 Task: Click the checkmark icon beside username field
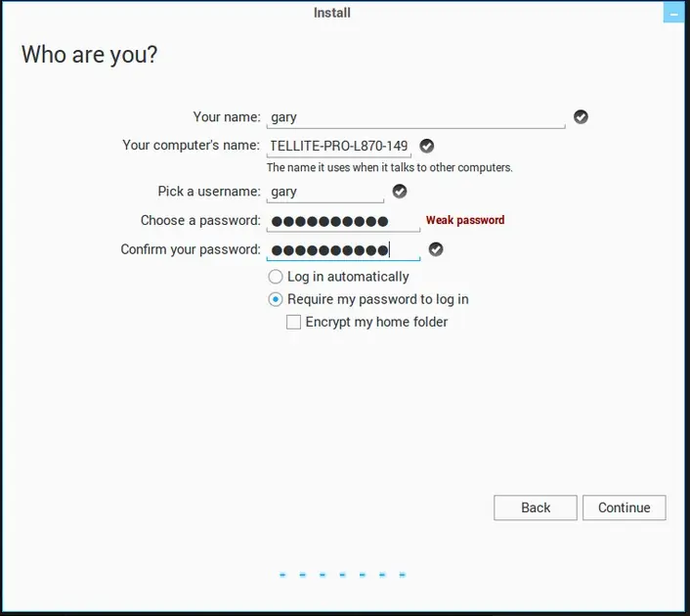[399, 192]
